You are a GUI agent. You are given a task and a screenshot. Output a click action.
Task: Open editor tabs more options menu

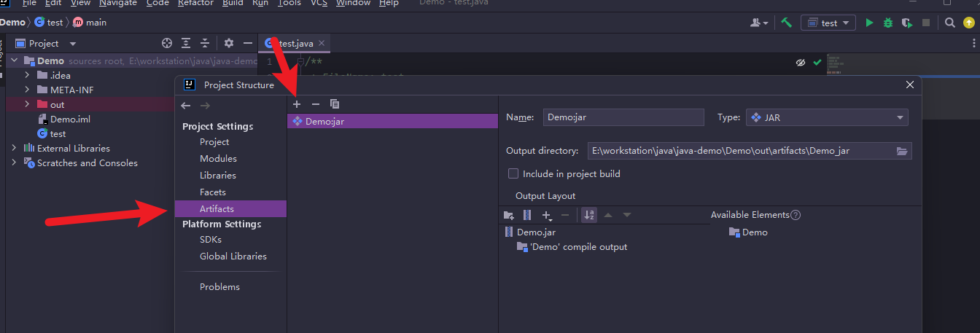pos(973,44)
